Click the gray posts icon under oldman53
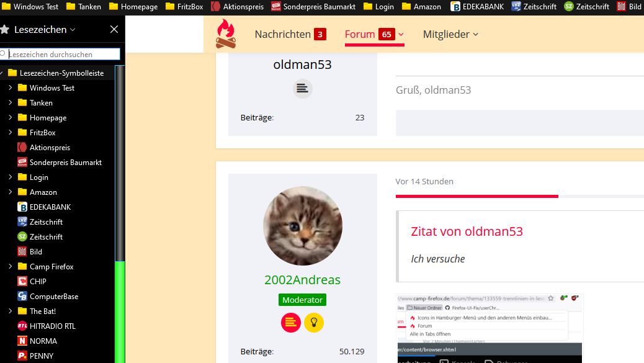The image size is (644, 363). tap(302, 88)
